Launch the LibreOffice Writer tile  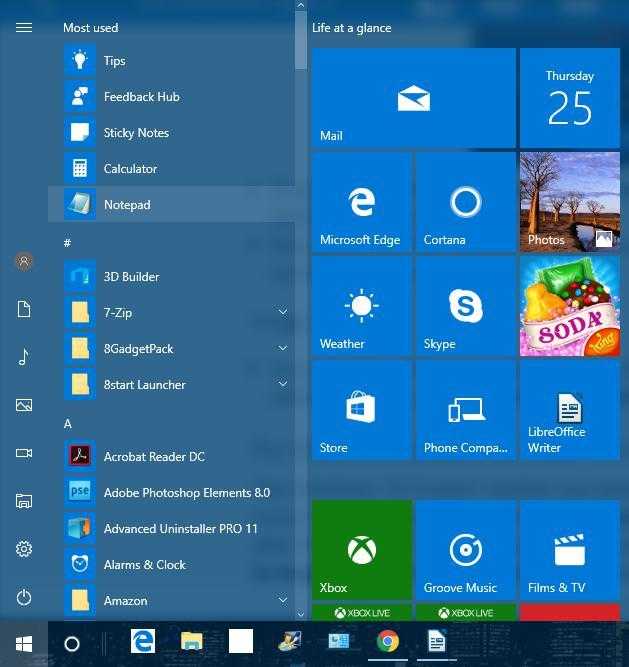coord(569,410)
